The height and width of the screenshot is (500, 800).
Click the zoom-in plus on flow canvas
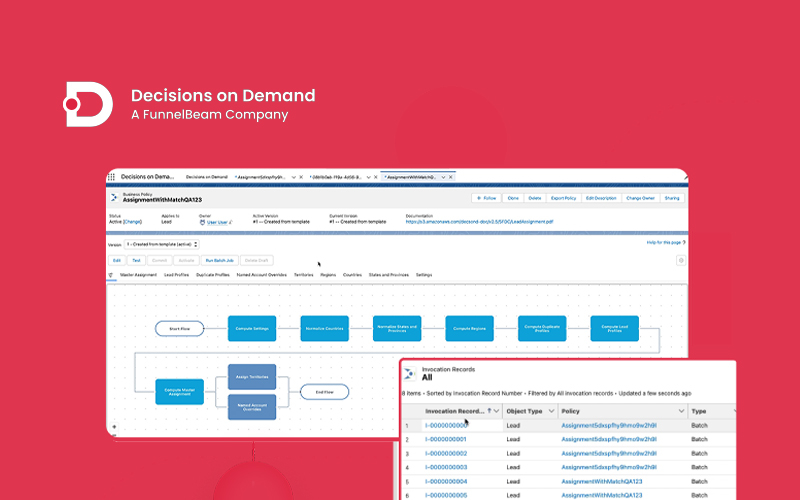[114, 427]
